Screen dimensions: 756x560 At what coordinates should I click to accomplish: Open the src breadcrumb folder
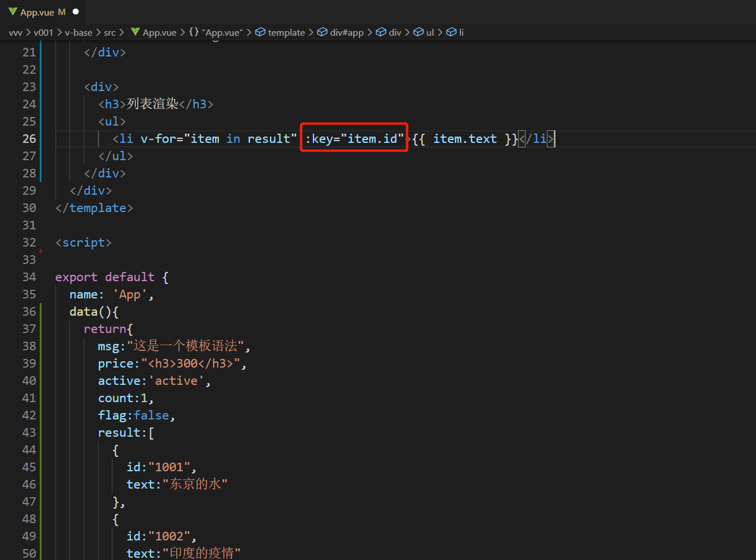(109, 32)
